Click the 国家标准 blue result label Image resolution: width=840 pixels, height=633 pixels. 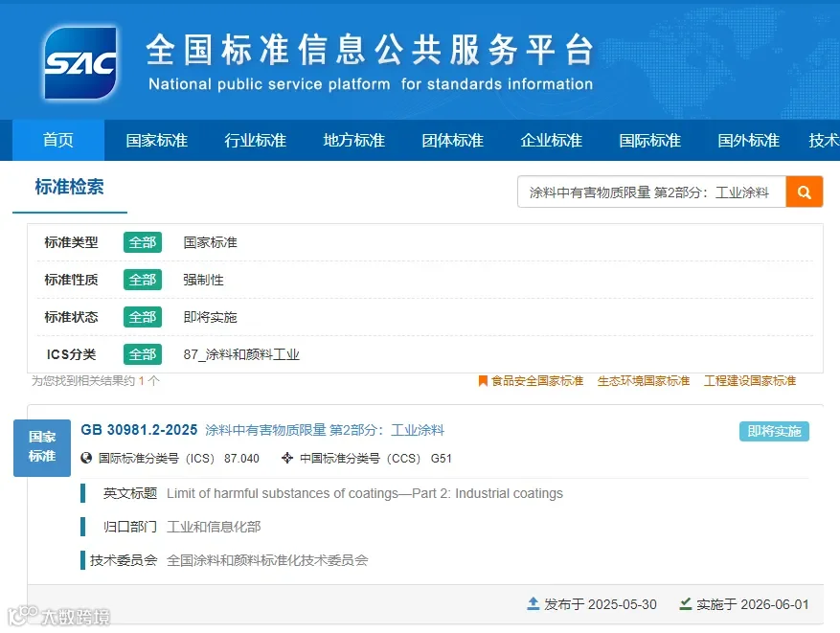42,448
